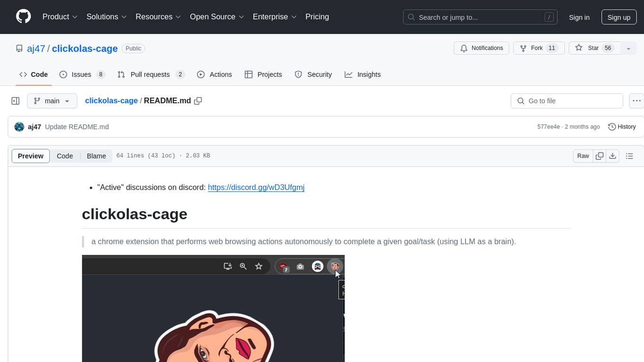The height and width of the screenshot is (362, 644).
Task: Open the discord.gg/wD3Ufgmj invite link
Action: (x=256, y=187)
